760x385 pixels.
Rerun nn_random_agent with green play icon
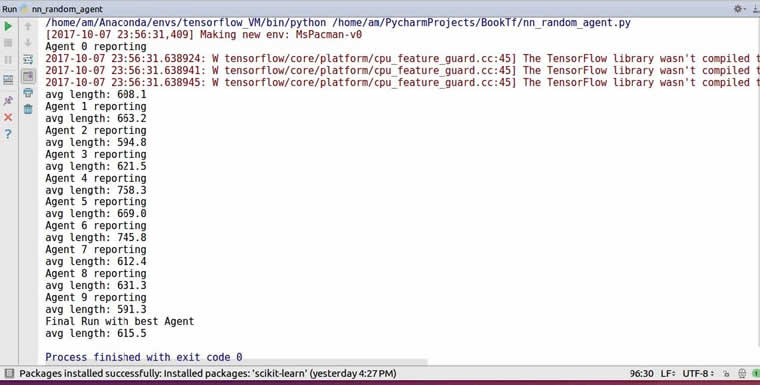click(x=8, y=26)
